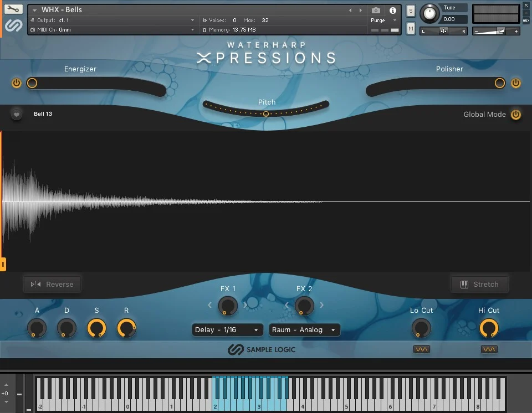The image size is (532, 413).
Task: Open the Raum - Analog effect dropdown
Action: pyautogui.click(x=304, y=329)
